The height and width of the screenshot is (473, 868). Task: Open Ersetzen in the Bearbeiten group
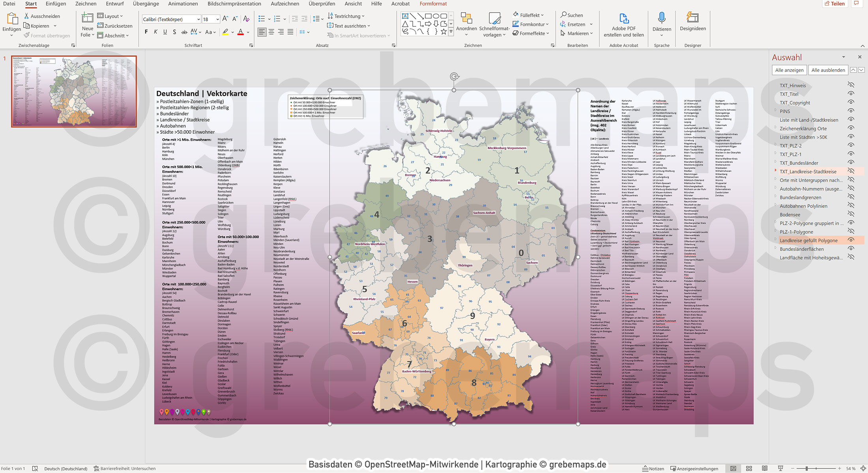point(575,24)
